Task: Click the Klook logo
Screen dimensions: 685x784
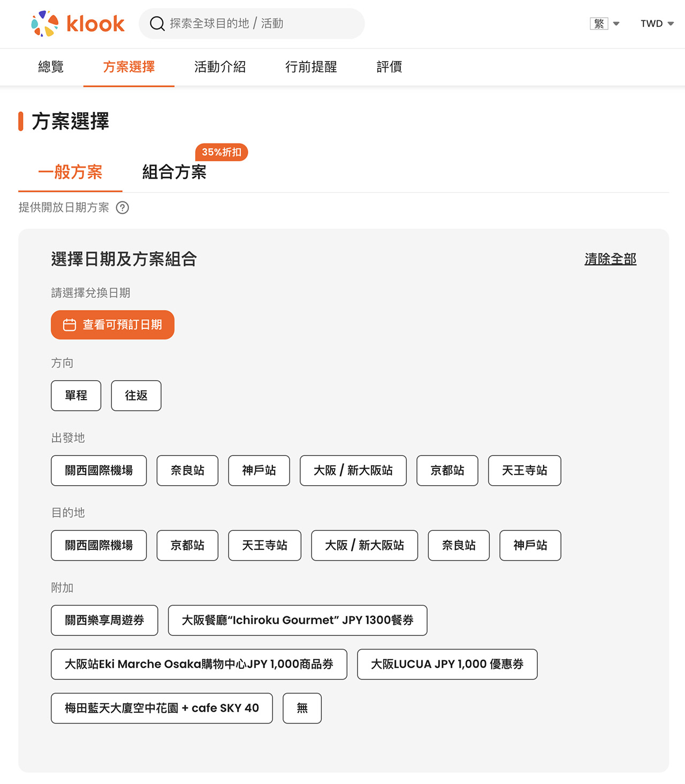Action: (78, 24)
